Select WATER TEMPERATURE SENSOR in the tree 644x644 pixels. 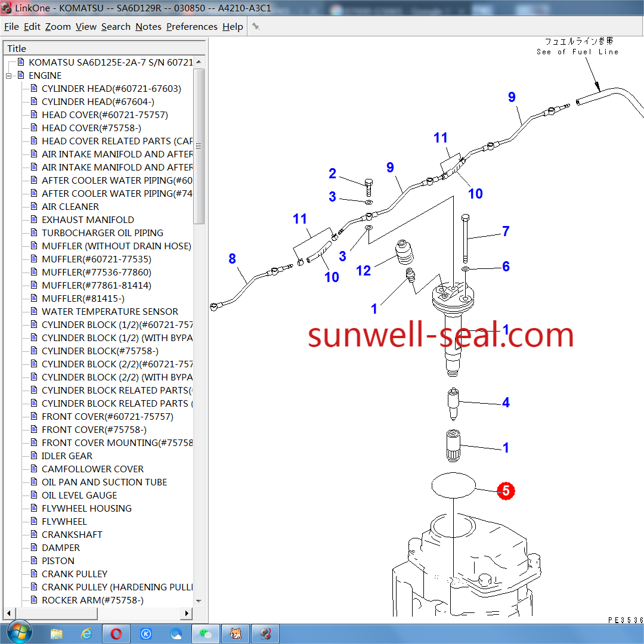(x=110, y=312)
